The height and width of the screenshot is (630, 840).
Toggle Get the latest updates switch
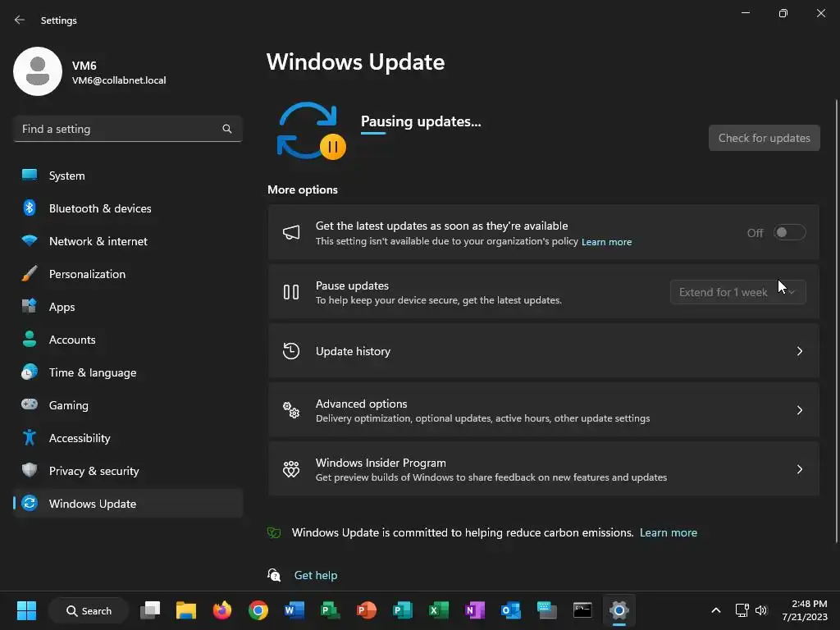point(790,232)
